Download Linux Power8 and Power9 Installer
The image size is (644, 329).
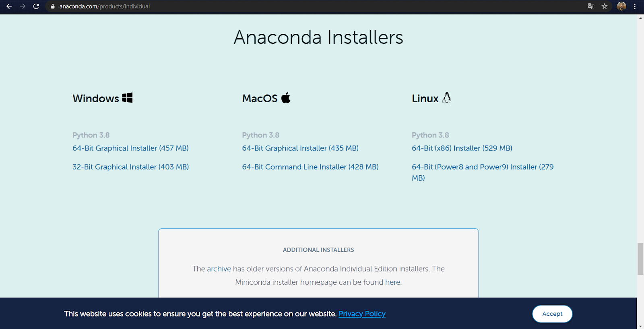pos(483,172)
